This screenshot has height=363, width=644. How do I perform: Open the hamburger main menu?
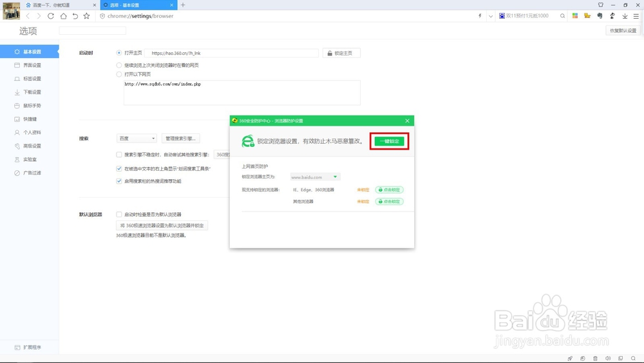636,16
